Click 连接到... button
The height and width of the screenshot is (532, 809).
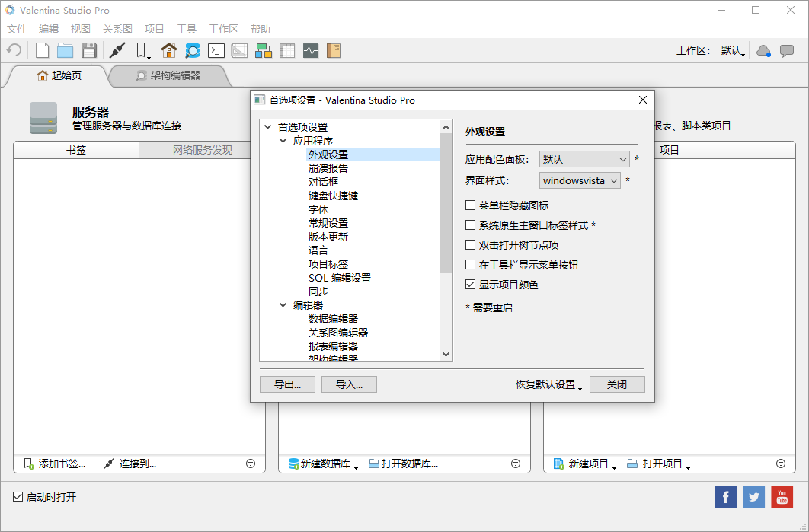[130, 464]
